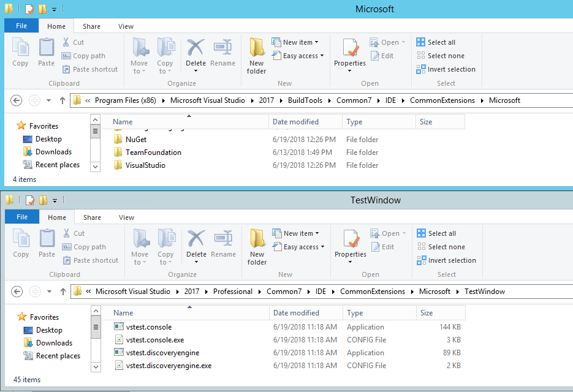This screenshot has height=392, width=573.
Task: Click Rename icon in Microsoft window ribbon
Action: [222, 48]
